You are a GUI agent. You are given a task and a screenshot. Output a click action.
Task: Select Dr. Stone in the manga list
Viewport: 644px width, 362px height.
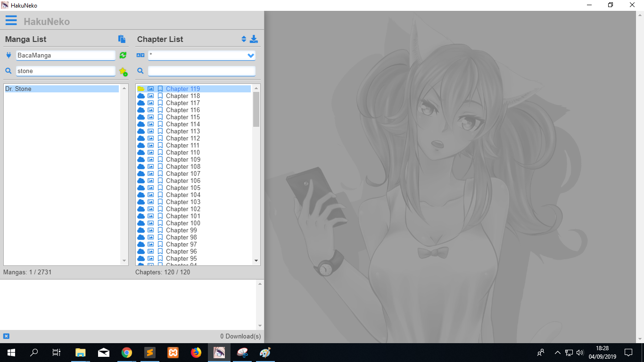[62, 89]
